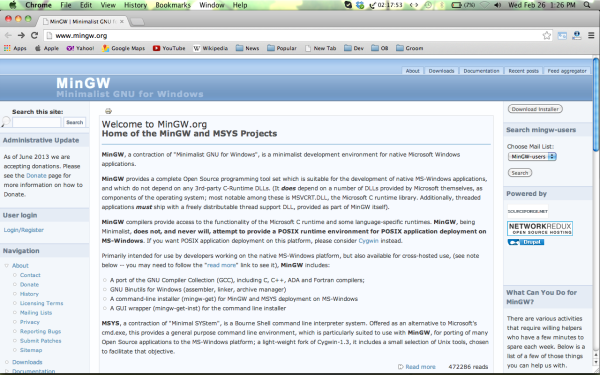Go back with the browser back arrow
Screen dimensions: 600x375
point(8,36)
